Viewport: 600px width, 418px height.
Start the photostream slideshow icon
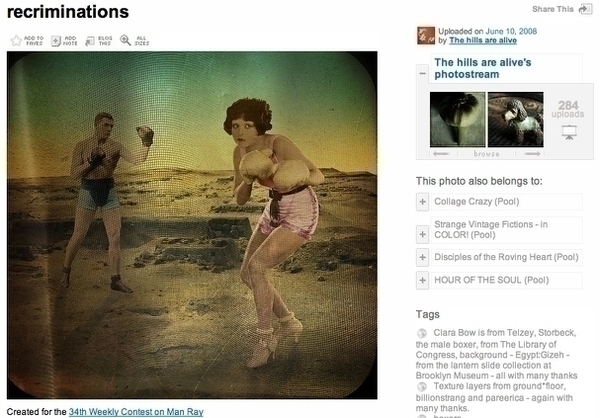click(569, 132)
